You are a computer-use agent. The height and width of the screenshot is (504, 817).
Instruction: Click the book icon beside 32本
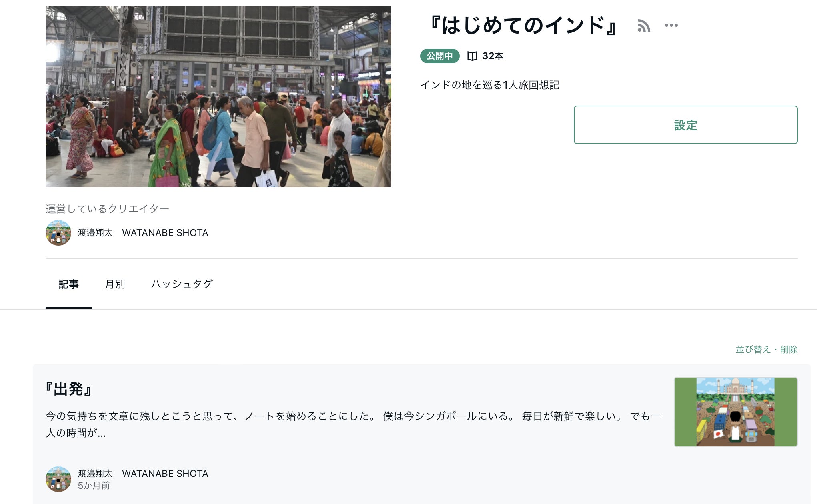(472, 56)
